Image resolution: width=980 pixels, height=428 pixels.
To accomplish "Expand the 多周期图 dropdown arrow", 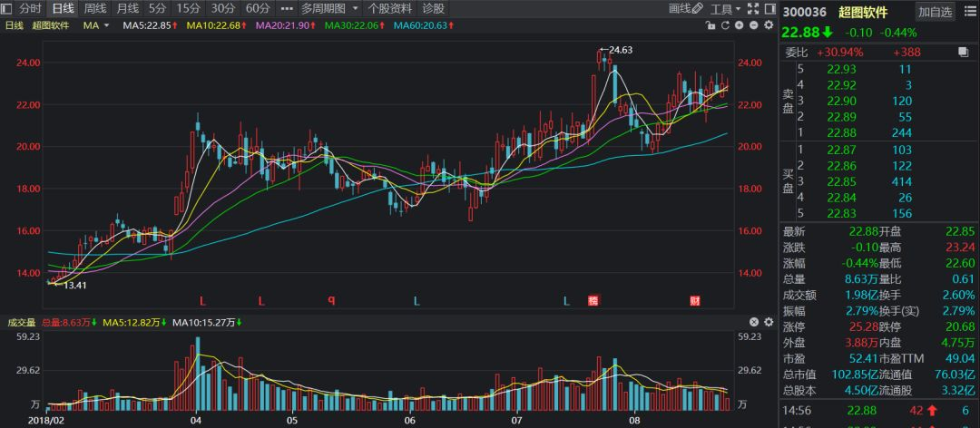I will 355,9.
